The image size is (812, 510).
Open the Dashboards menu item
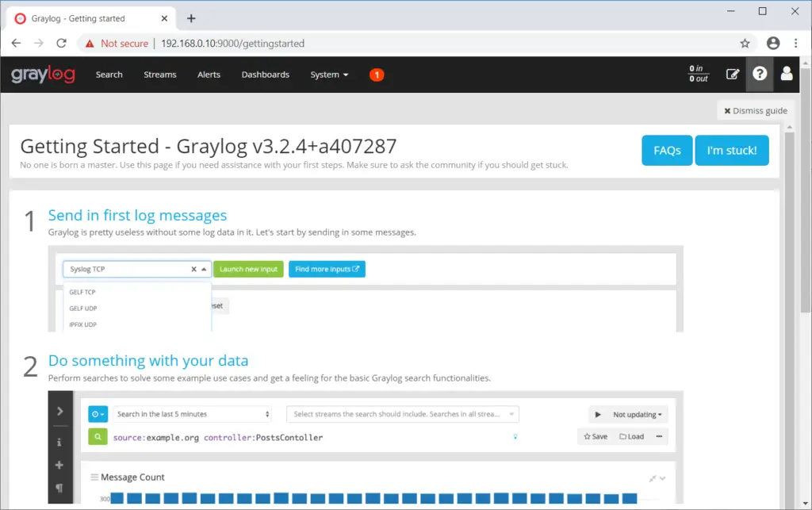265,74
